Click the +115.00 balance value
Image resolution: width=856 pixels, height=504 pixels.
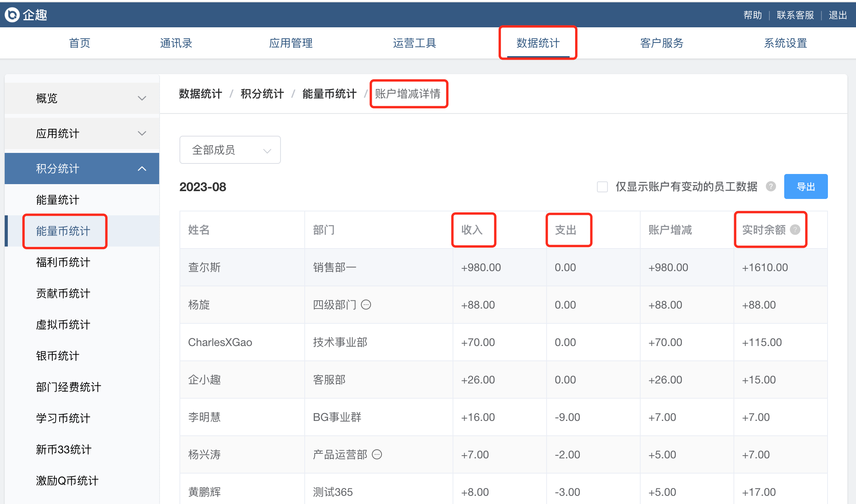click(762, 342)
